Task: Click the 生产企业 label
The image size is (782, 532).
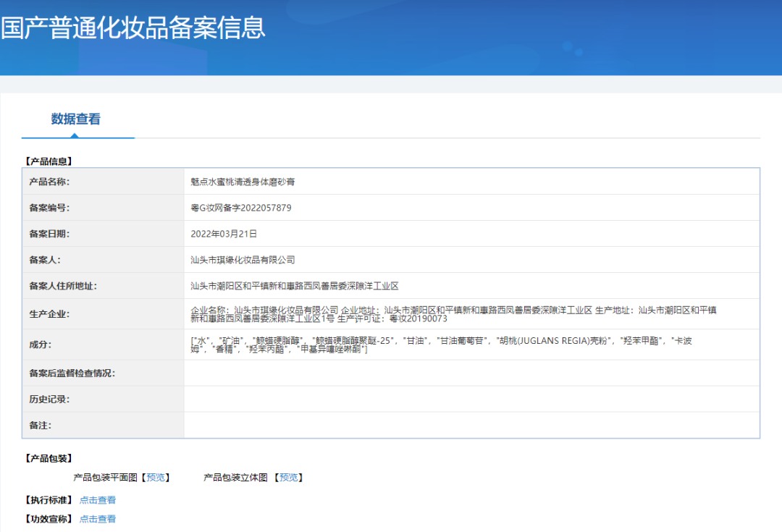Action: click(49, 314)
